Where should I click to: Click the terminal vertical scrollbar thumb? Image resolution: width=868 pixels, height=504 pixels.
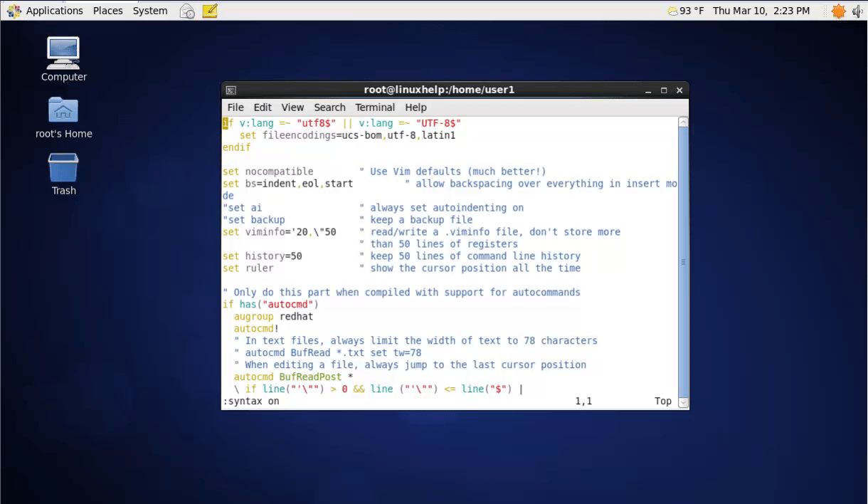click(684, 261)
